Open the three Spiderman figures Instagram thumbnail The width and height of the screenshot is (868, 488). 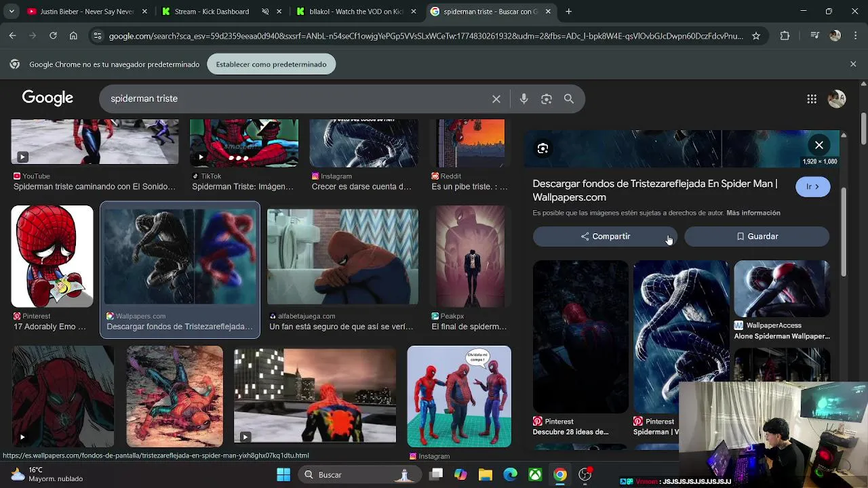click(459, 396)
